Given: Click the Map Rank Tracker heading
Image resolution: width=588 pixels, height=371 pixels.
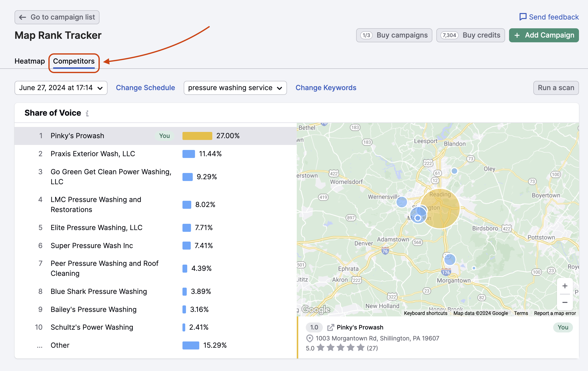Looking at the screenshot, I should point(58,35).
